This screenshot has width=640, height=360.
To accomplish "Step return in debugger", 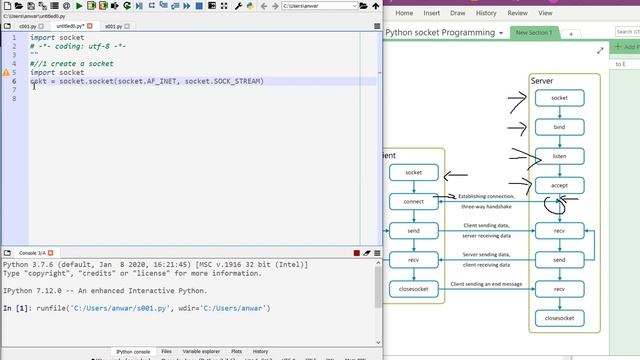I will tap(175, 6).
